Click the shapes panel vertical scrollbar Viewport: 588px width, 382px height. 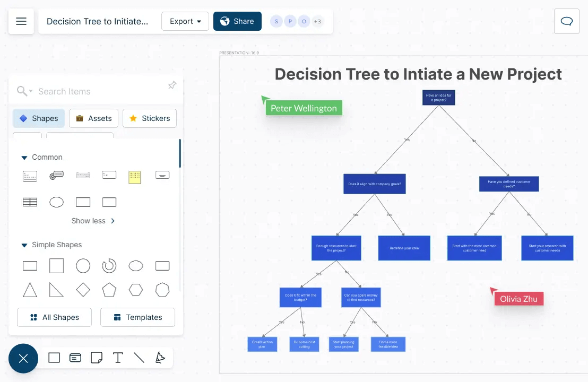(180, 153)
